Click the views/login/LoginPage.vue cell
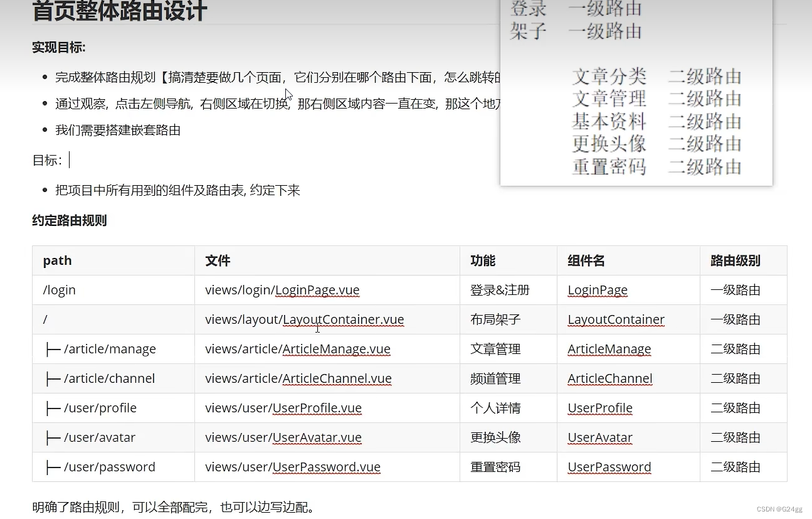 pyautogui.click(x=327, y=290)
